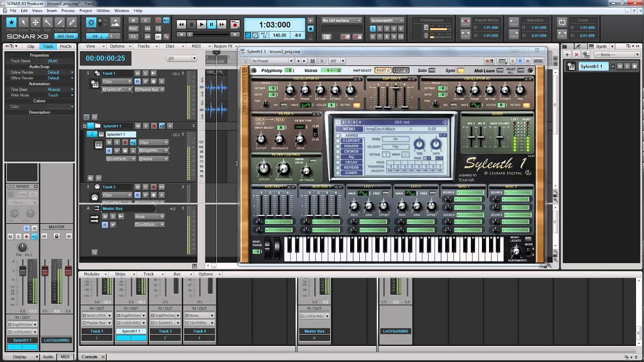
Task: Toggle Snap to grid button
Action: tap(91, 22)
